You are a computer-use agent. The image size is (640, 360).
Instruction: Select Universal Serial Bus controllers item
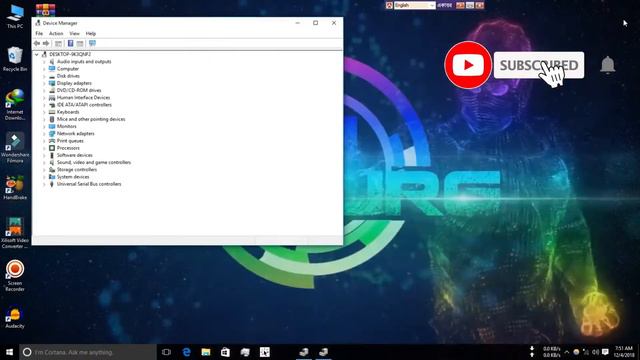point(89,184)
